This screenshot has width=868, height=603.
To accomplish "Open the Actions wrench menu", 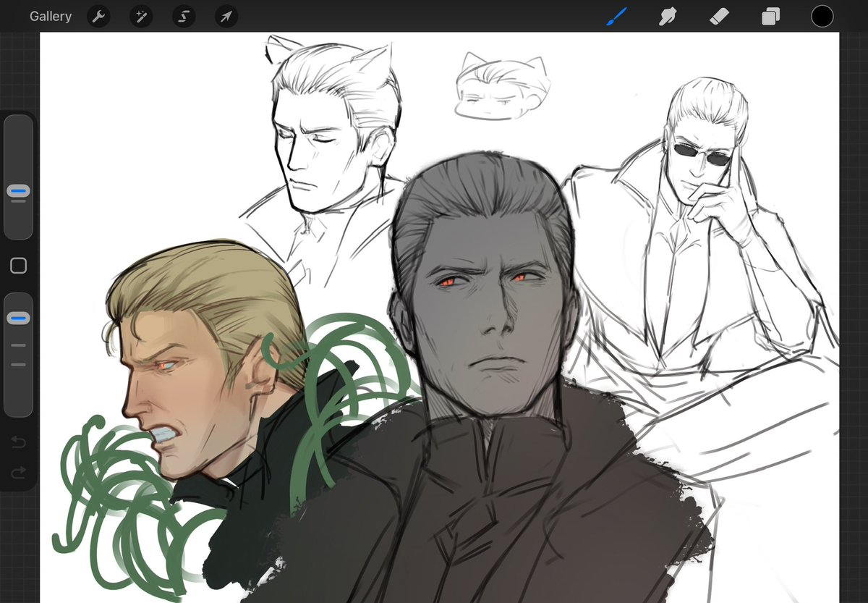I will (98, 16).
